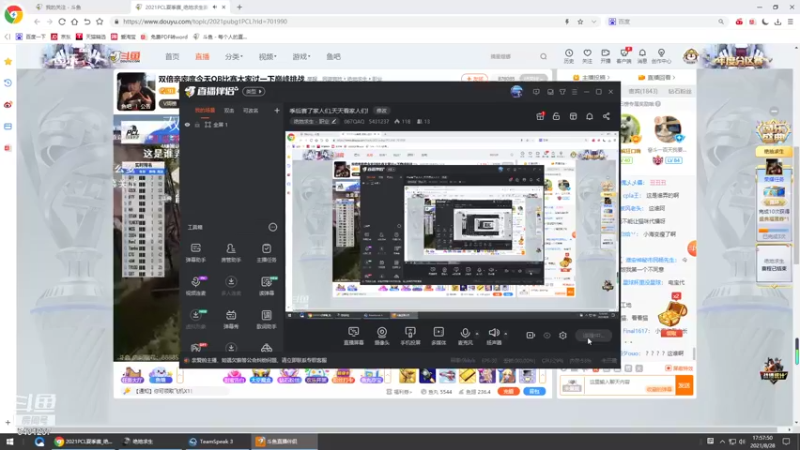The image size is (800, 450).
Task: Bookmark page with star in address bar
Action: [580, 21]
